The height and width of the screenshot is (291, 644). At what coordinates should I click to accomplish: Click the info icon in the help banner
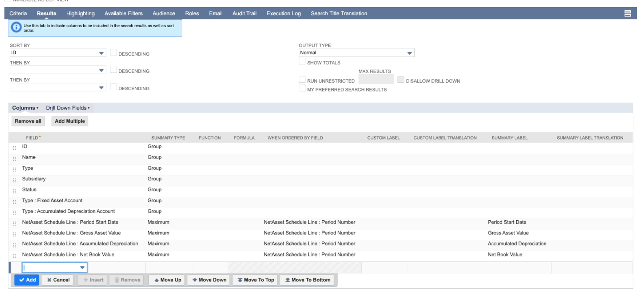[x=16, y=28]
